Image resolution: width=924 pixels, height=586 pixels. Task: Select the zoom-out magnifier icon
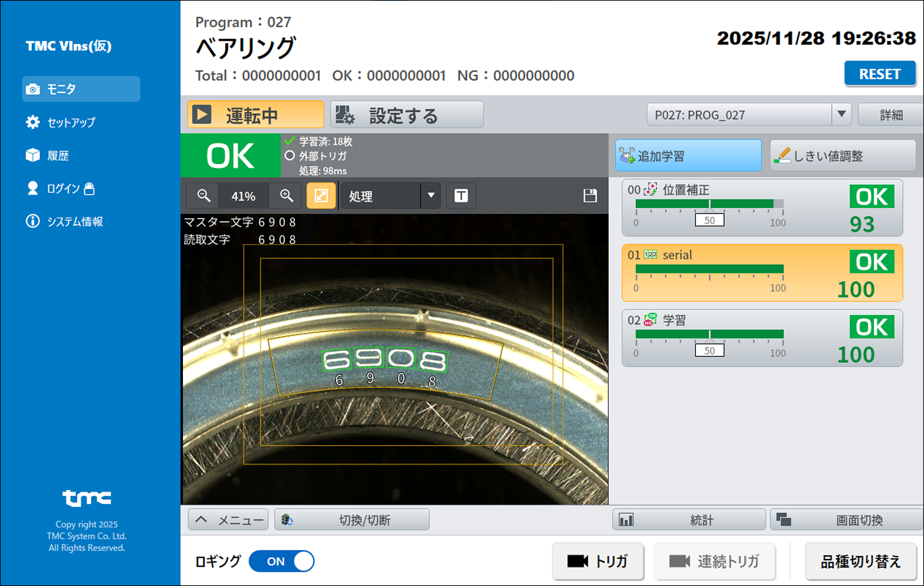point(203,196)
